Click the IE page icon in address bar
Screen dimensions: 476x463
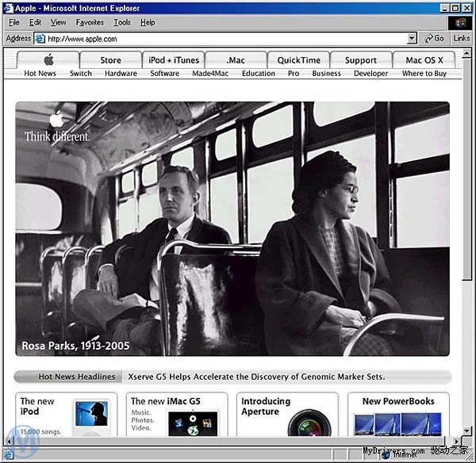point(40,39)
